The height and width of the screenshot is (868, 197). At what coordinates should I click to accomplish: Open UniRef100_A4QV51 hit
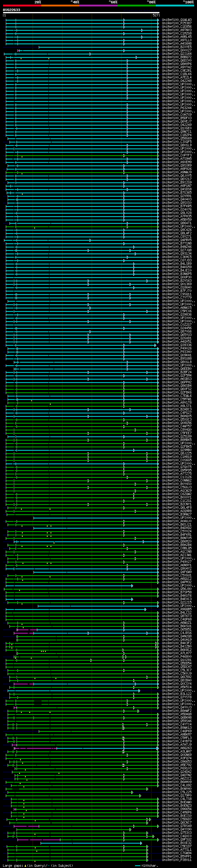pyautogui.click(x=177, y=342)
